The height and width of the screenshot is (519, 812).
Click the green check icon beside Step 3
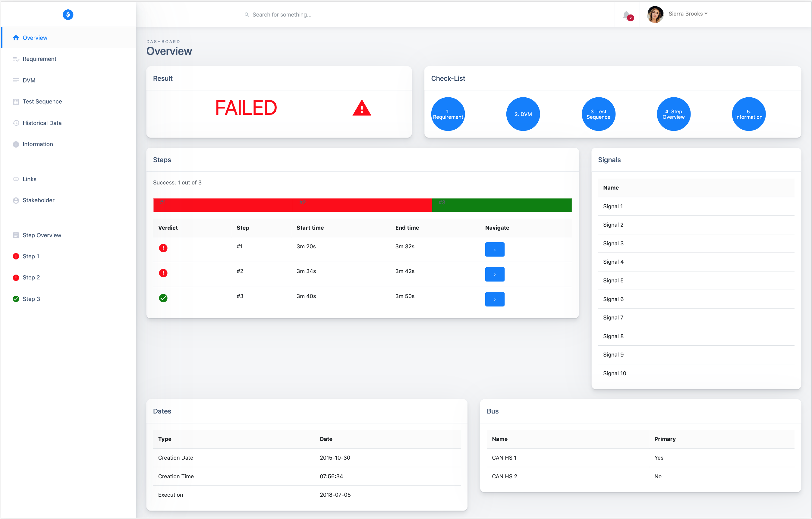click(16, 299)
